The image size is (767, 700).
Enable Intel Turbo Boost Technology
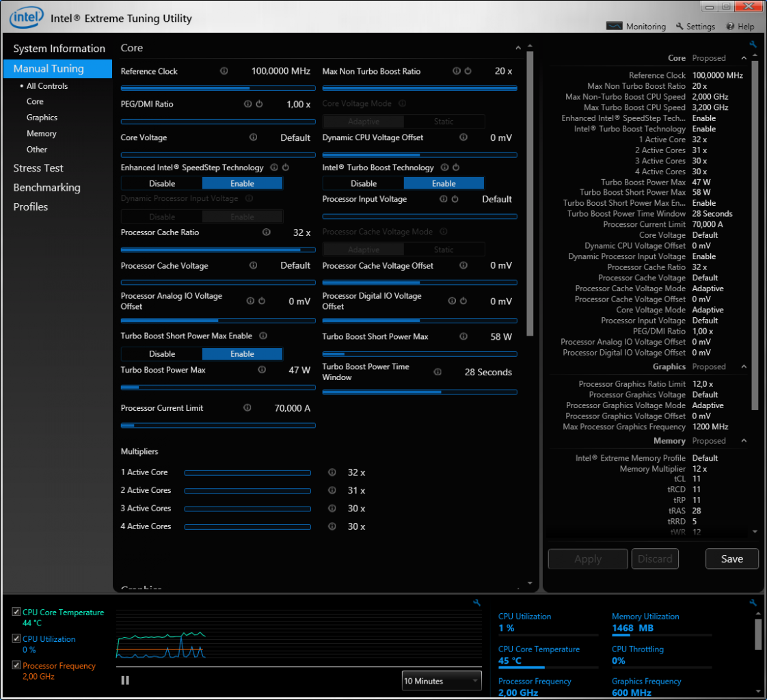click(x=444, y=183)
